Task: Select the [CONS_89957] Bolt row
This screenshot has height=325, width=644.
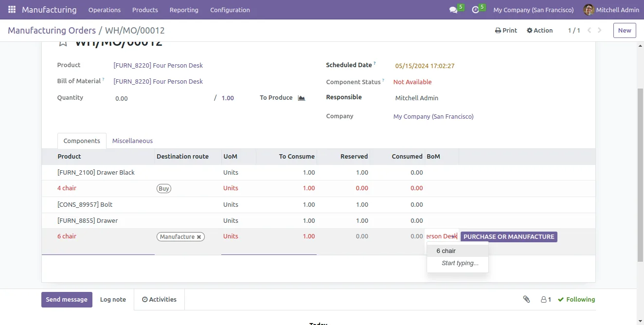Action: point(319,204)
